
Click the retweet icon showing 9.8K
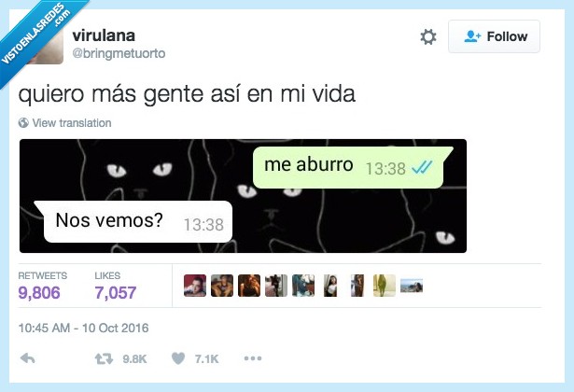point(104,358)
